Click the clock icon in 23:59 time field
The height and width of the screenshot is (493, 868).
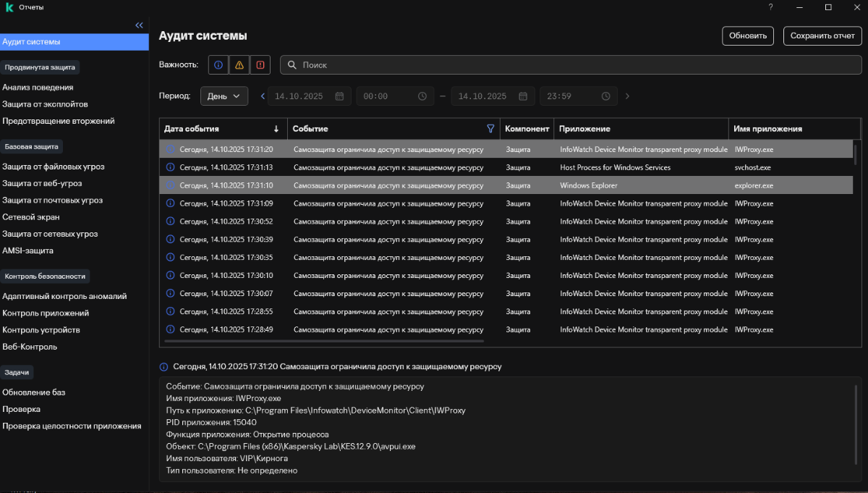(605, 96)
